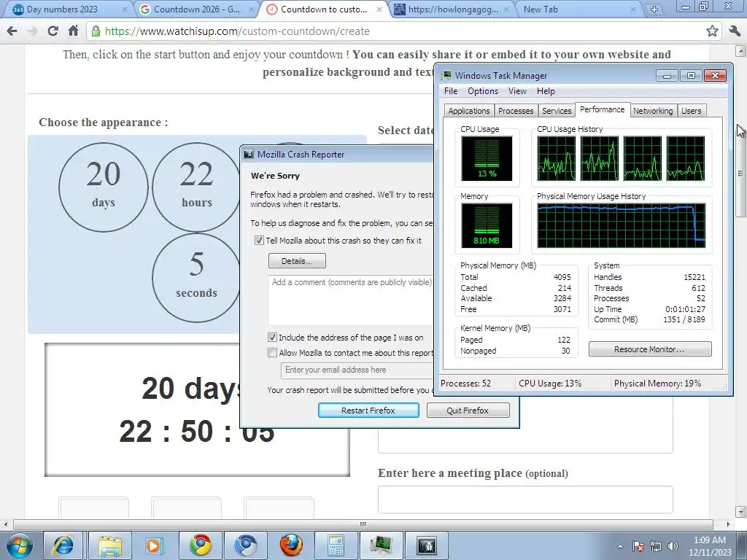This screenshot has width=747, height=560.
Task: Show hidden tray icons arrow
Action: point(620,546)
